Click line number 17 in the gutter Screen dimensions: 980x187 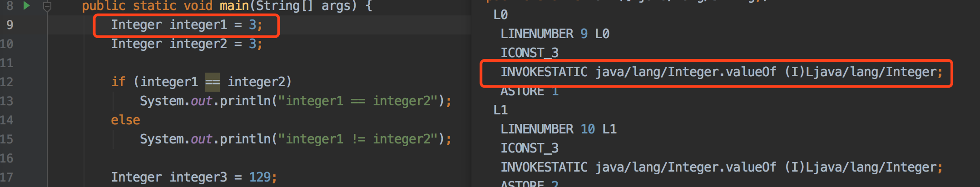click(x=7, y=177)
